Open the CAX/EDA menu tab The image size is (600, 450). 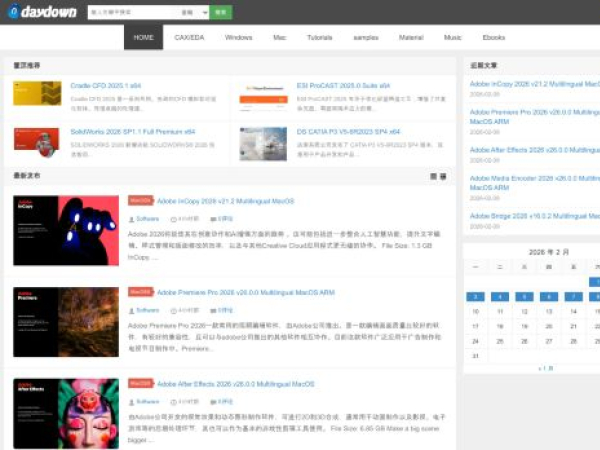click(189, 37)
